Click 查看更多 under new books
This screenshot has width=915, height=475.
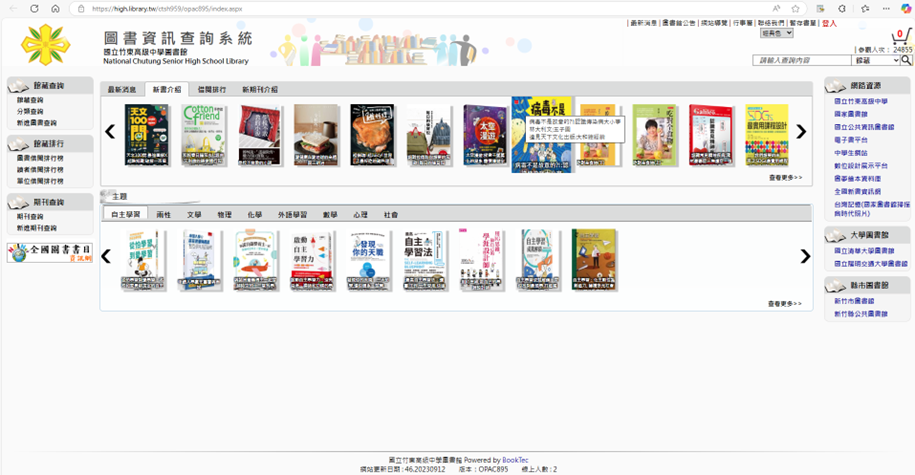785,177
